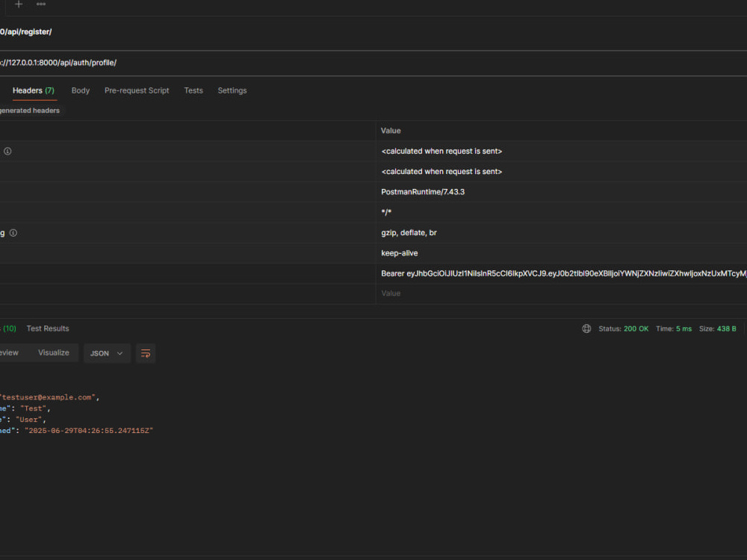747x560 pixels.
Task: Click the Time 5 ms indicator
Action: pos(673,329)
